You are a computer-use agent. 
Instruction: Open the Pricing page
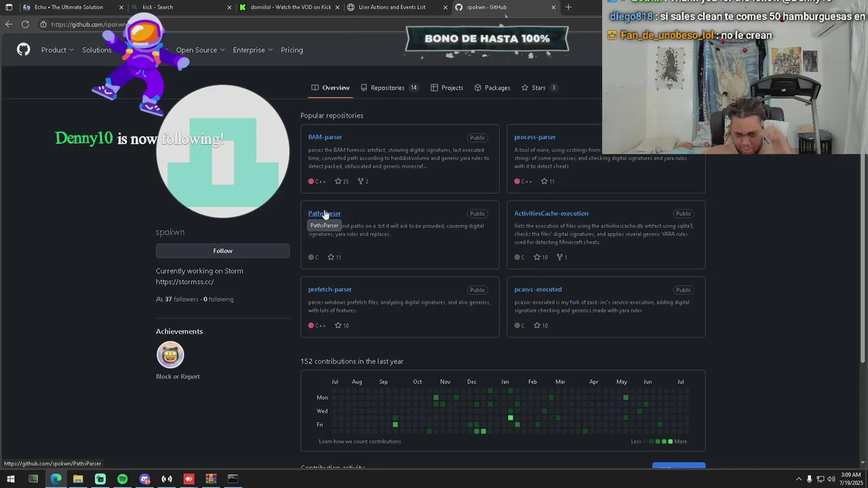tap(292, 50)
